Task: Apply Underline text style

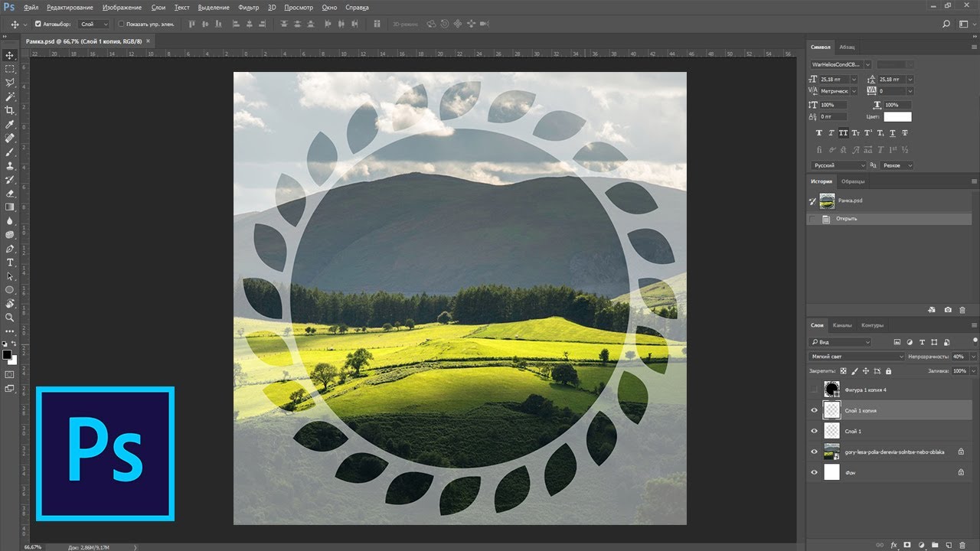Action: [x=893, y=133]
